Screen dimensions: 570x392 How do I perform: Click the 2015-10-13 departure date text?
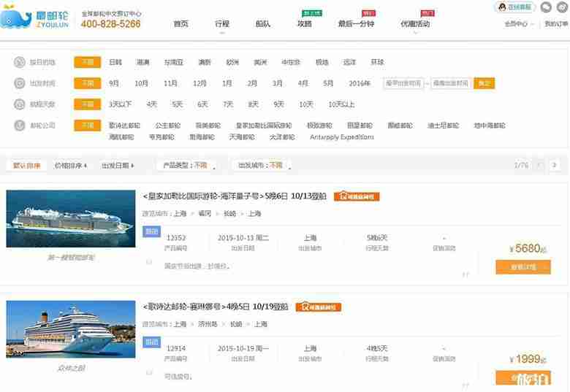tap(243, 238)
